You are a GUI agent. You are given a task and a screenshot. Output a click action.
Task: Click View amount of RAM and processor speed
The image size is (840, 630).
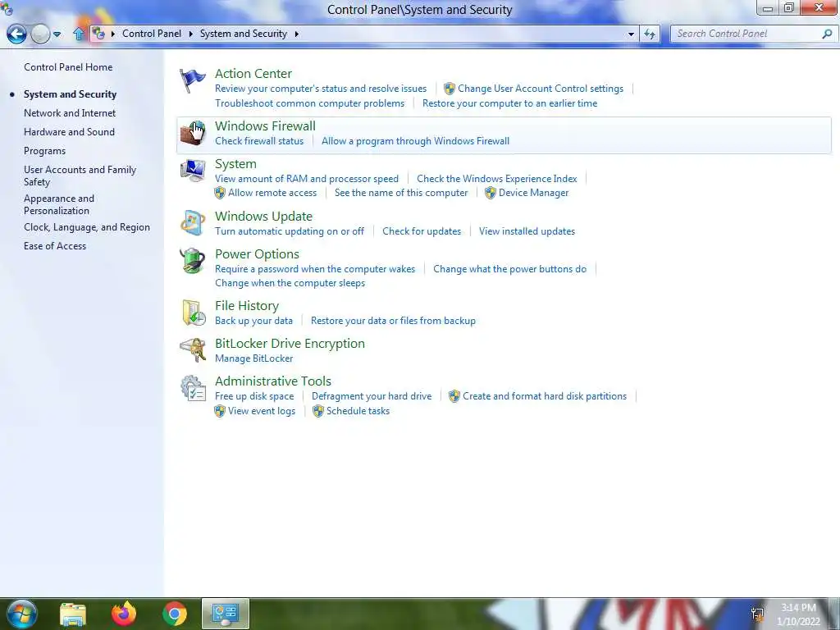pos(307,178)
